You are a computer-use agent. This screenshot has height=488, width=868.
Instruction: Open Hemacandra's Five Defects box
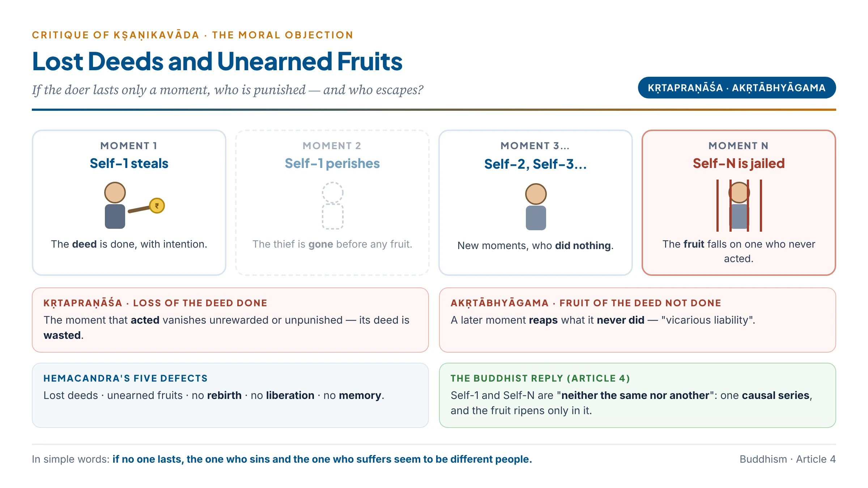click(230, 395)
